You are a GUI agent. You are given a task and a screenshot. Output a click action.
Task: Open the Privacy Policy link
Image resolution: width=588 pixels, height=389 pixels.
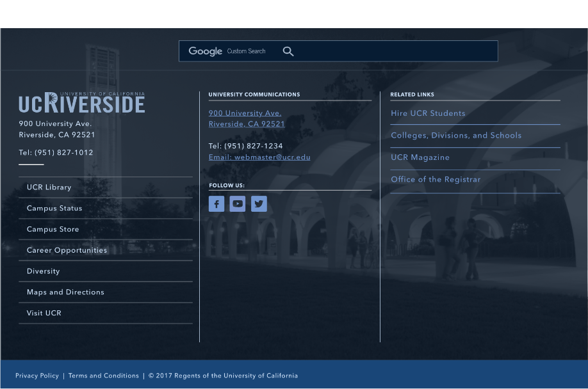(x=37, y=376)
